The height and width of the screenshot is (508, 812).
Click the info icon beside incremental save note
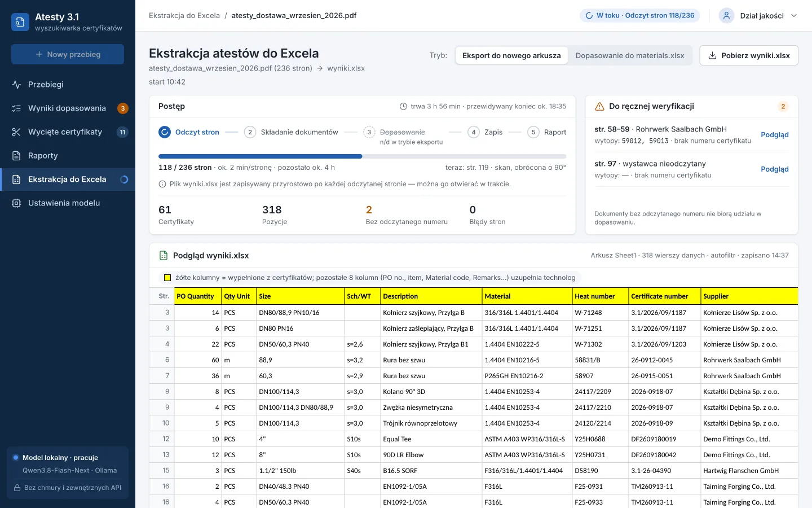pos(162,184)
